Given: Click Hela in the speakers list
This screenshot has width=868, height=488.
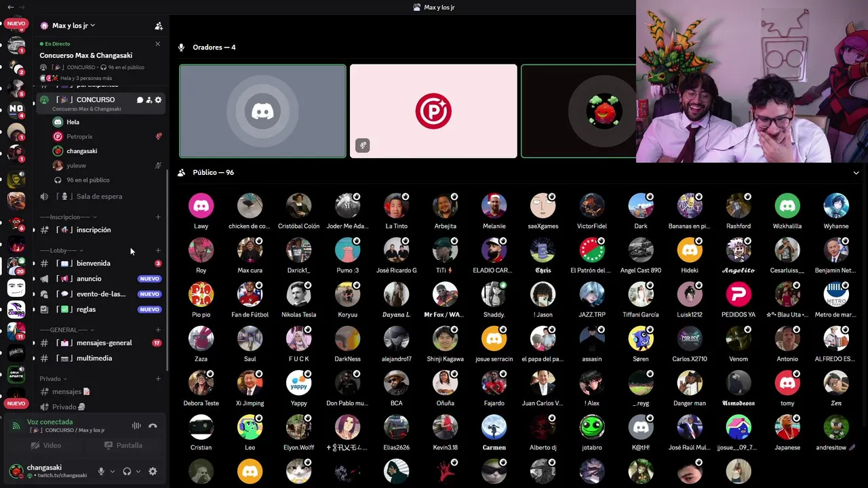Looking at the screenshot, I should [73, 122].
